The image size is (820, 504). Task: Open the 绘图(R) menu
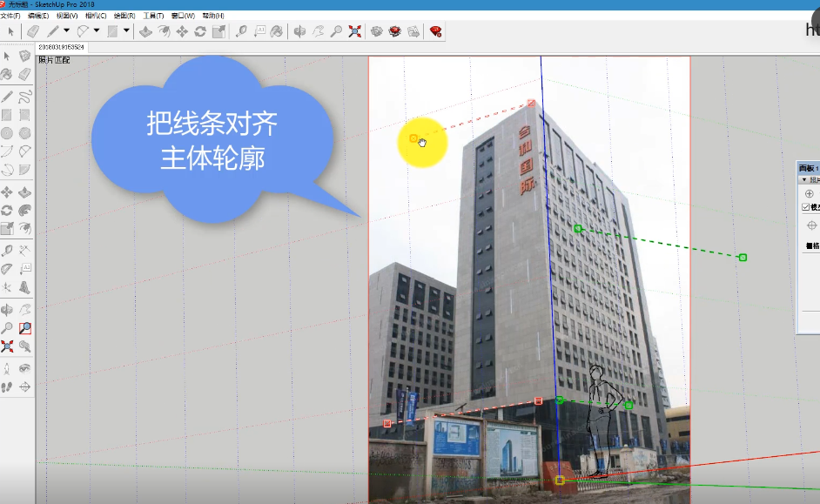coord(124,16)
